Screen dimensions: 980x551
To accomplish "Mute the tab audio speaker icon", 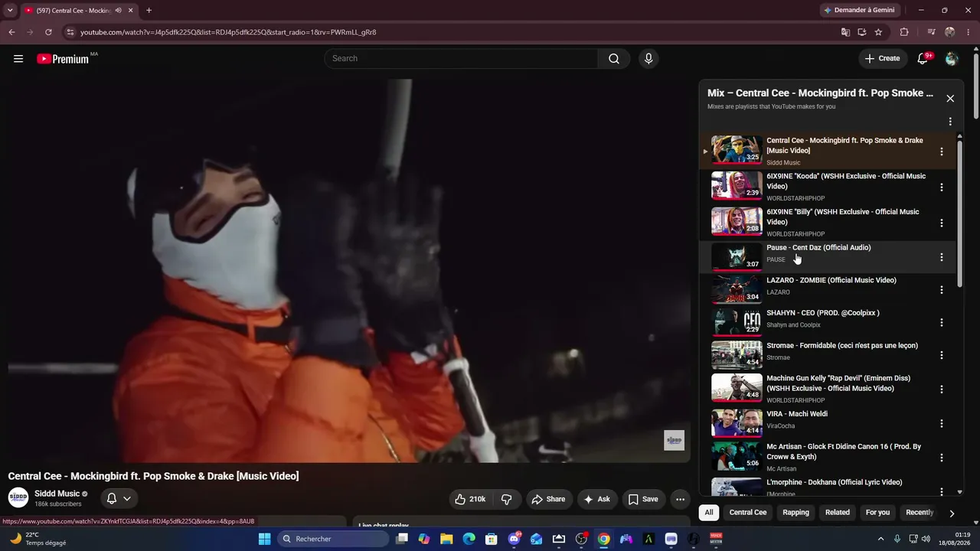I will tap(118, 11).
